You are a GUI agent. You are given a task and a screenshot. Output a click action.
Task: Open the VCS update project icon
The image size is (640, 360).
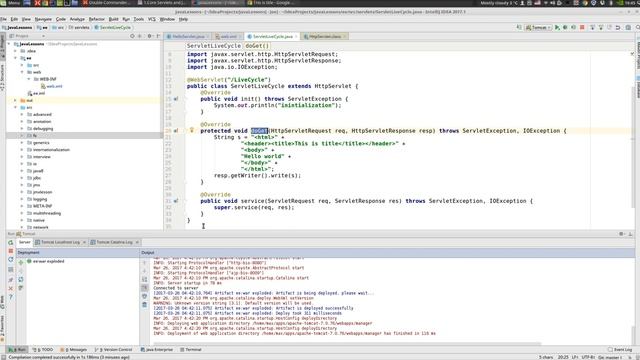click(592, 27)
